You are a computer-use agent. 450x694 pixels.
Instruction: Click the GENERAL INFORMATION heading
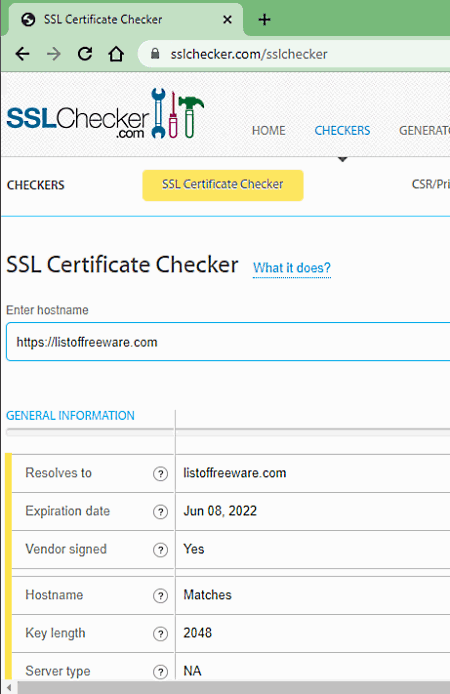point(70,416)
